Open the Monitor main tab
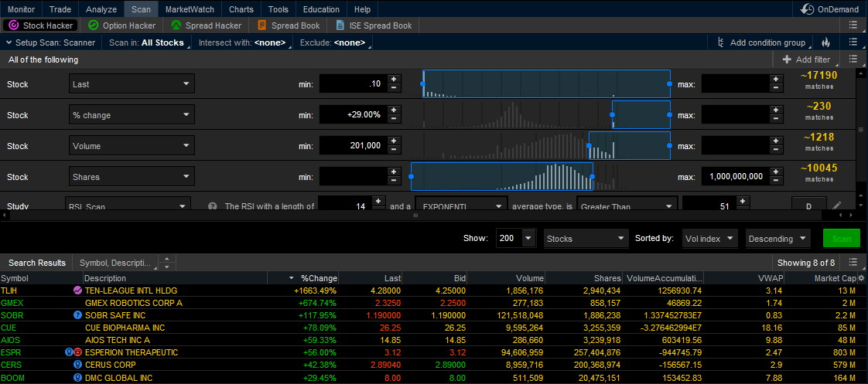 coord(21,9)
